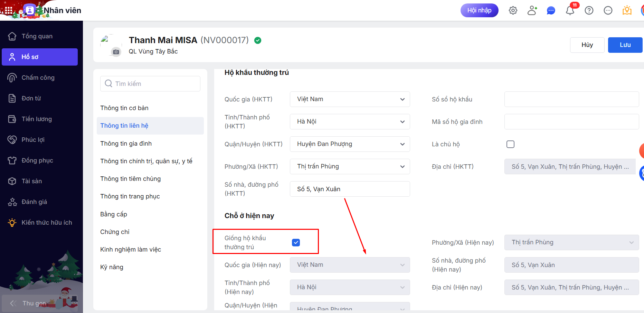This screenshot has width=644, height=313.
Task: Click the more options ellipsis icon
Action: tap(608, 10)
